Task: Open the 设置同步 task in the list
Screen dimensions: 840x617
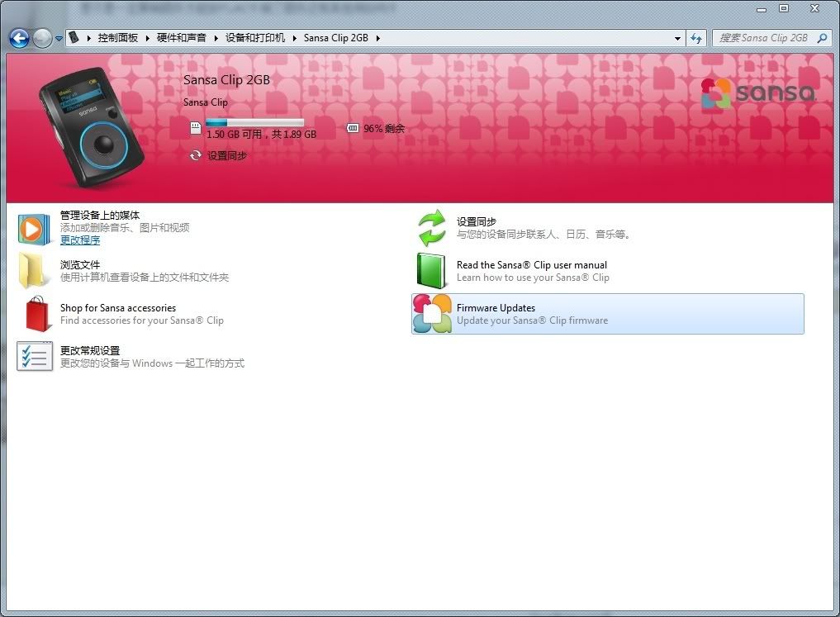Action: 477,221
